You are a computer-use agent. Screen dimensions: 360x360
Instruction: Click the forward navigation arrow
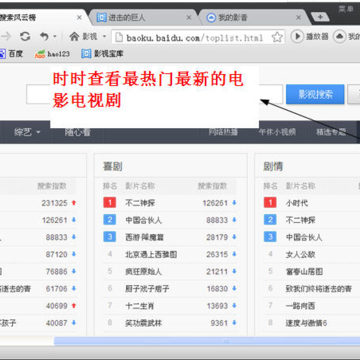(6, 36)
